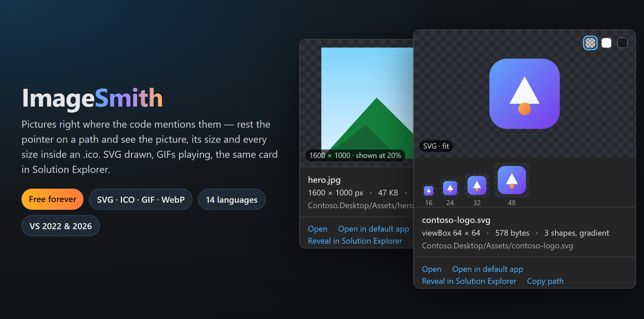
Task: Click Open in default app for contoso-logo.svg
Action: [488, 269]
